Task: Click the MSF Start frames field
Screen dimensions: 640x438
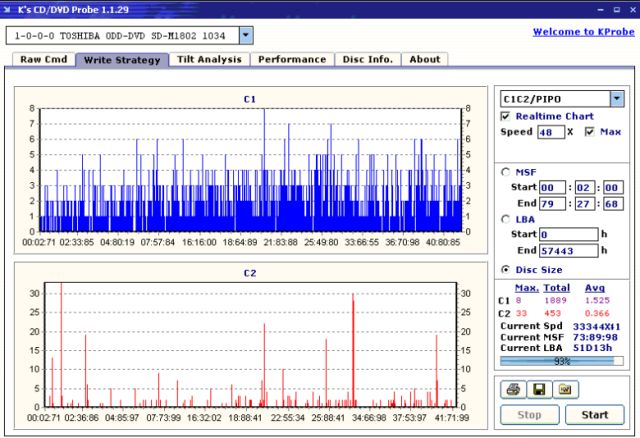Action: 613,187
